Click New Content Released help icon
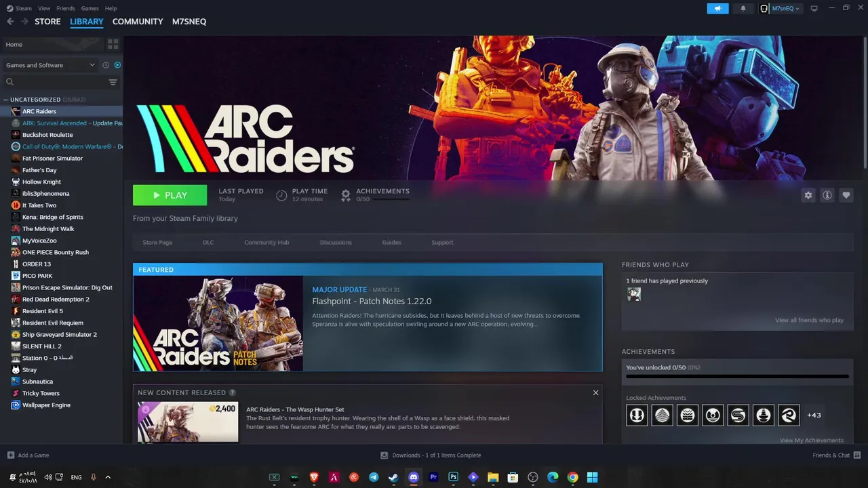The height and width of the screenshot is (488, 868). click(233, 393)
